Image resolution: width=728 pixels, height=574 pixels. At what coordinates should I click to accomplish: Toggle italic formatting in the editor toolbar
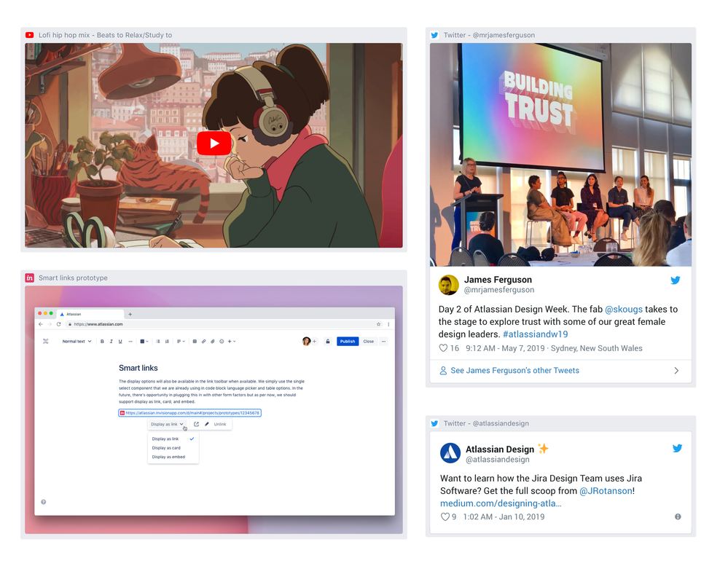(110, 341)
